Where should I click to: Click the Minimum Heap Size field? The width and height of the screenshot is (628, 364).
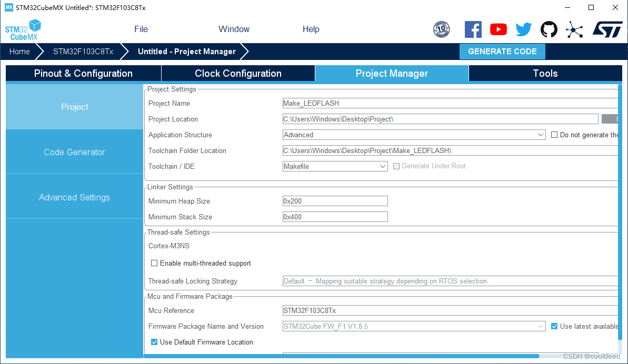[x=335, y=201]
